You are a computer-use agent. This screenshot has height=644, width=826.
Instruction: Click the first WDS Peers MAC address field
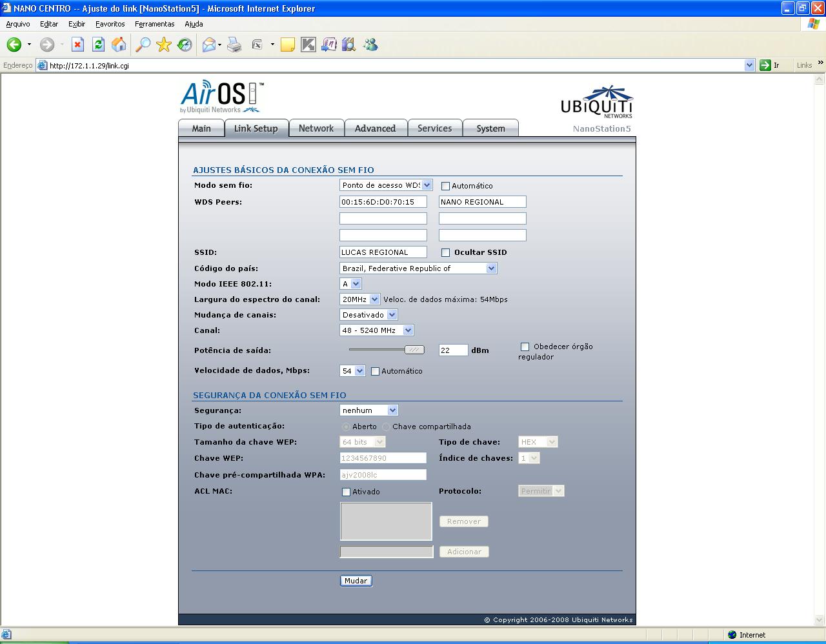383,202
